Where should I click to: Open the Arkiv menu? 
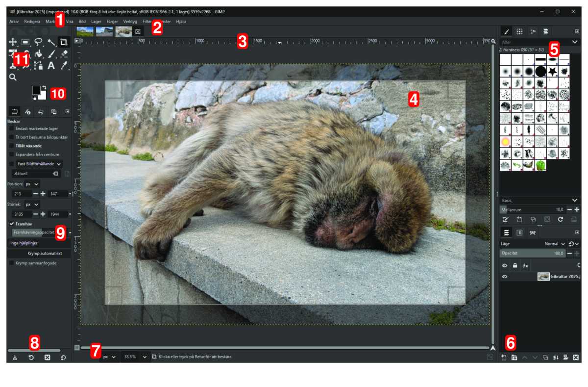click(x=14, y=22)
